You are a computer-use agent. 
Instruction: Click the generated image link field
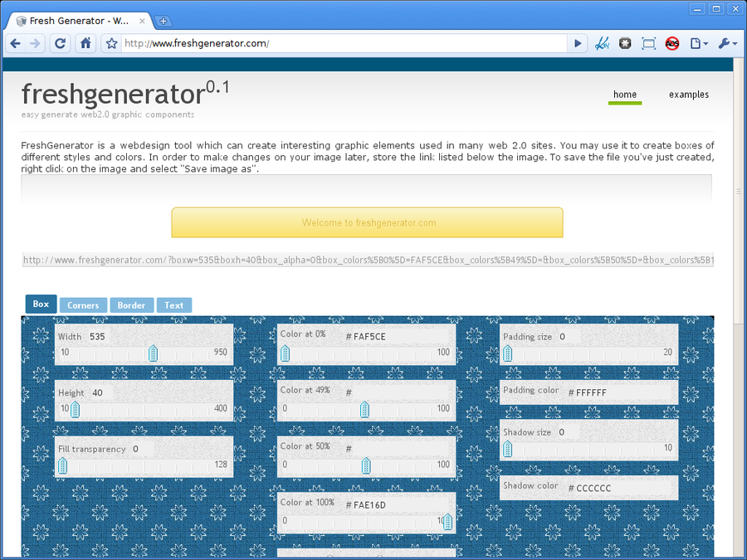coord(368,260)
